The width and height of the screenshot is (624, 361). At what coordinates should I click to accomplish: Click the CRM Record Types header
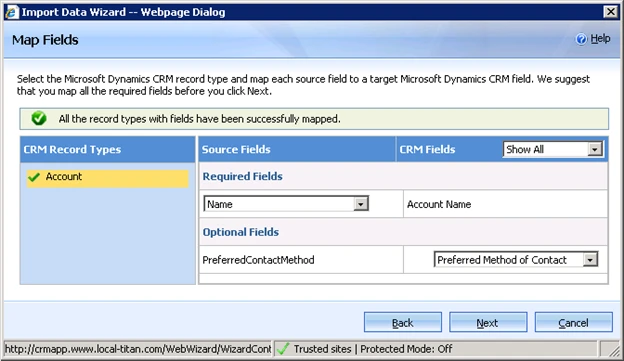(72, 149)
